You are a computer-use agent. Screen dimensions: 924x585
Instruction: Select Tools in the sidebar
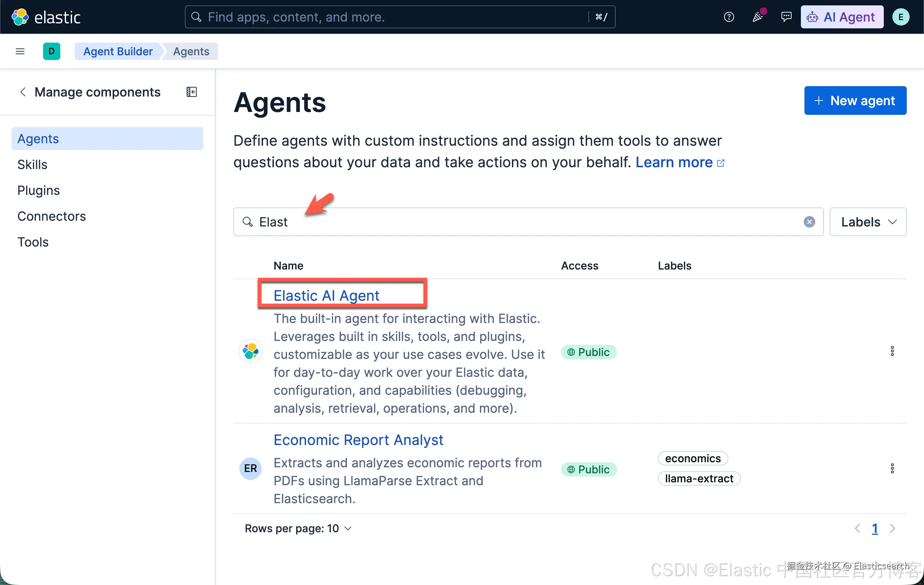(x=33, y=242)
